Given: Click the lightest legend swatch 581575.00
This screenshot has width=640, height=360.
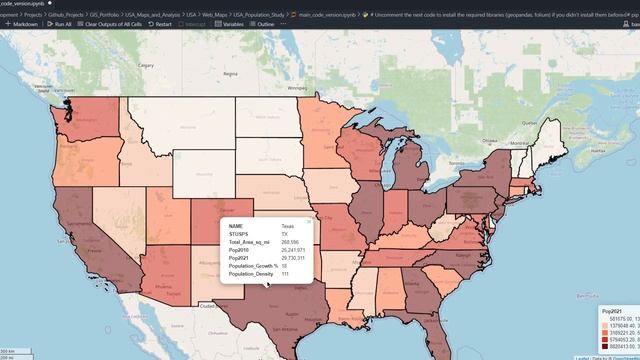Looking at the screenshot, I should (x=605, y=319).
